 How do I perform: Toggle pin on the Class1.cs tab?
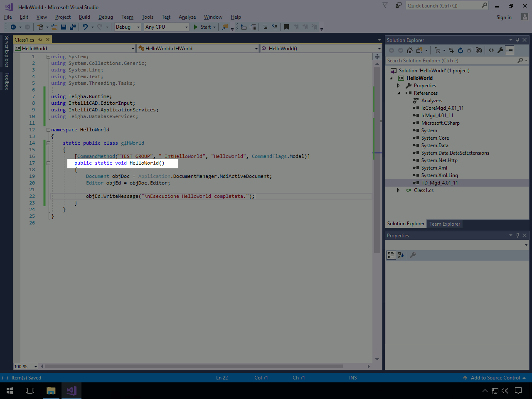[x=40, y=40]
